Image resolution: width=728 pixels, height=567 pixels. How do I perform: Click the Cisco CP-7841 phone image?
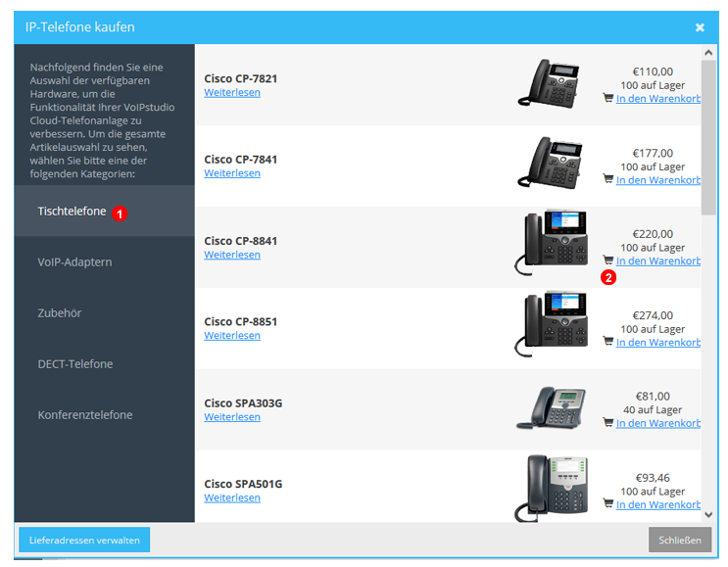pos(554,160)
